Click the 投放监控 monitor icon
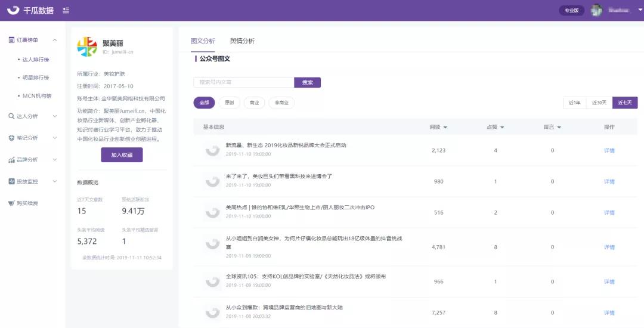 coord(11,181)
